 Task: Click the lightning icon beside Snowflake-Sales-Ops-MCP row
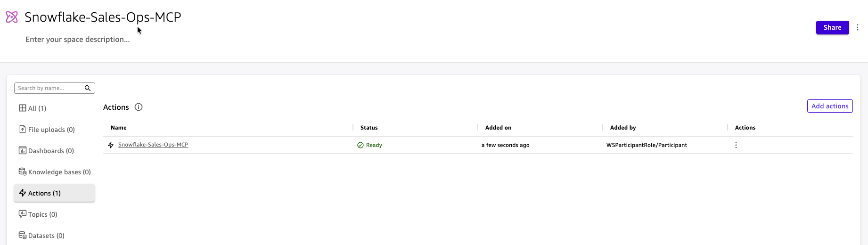click(x=111, y=145)
